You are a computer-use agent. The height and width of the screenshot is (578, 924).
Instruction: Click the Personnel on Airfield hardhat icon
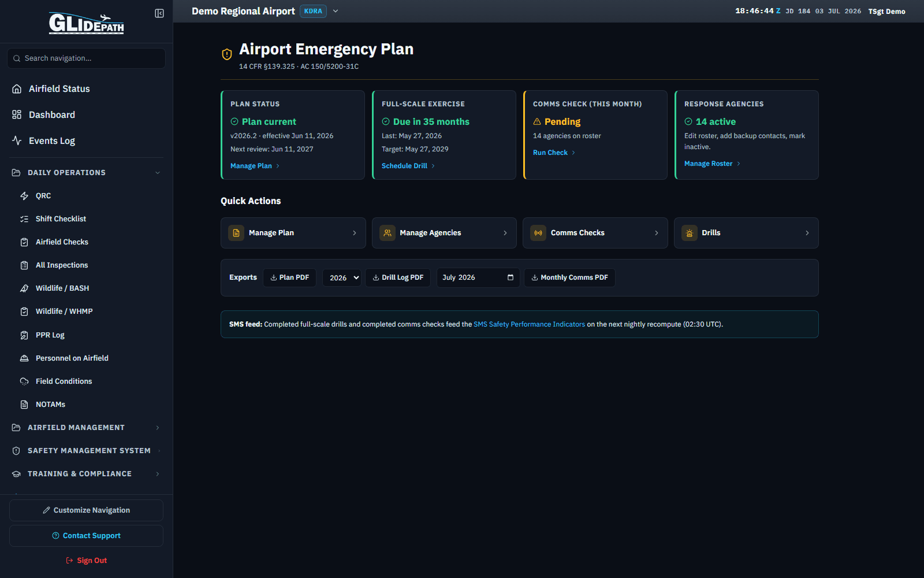click(x=24, y=358)
